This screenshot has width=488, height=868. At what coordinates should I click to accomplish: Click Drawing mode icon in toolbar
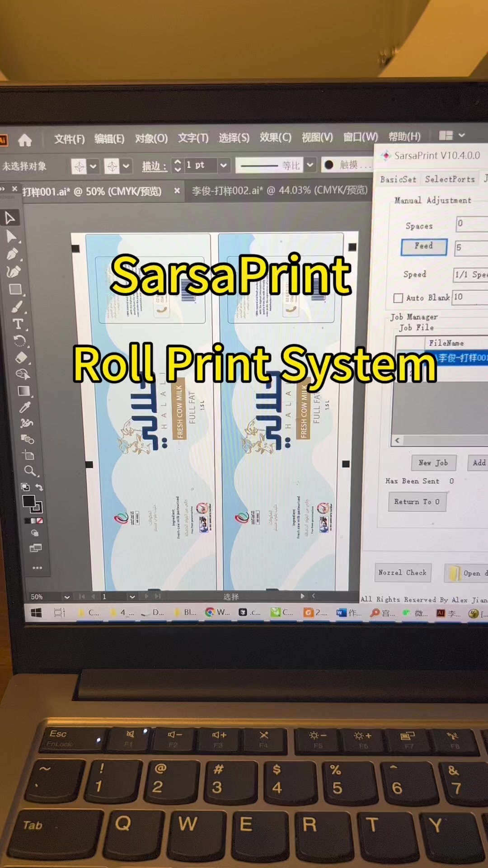pyautogui.click(x=35, y=533)
